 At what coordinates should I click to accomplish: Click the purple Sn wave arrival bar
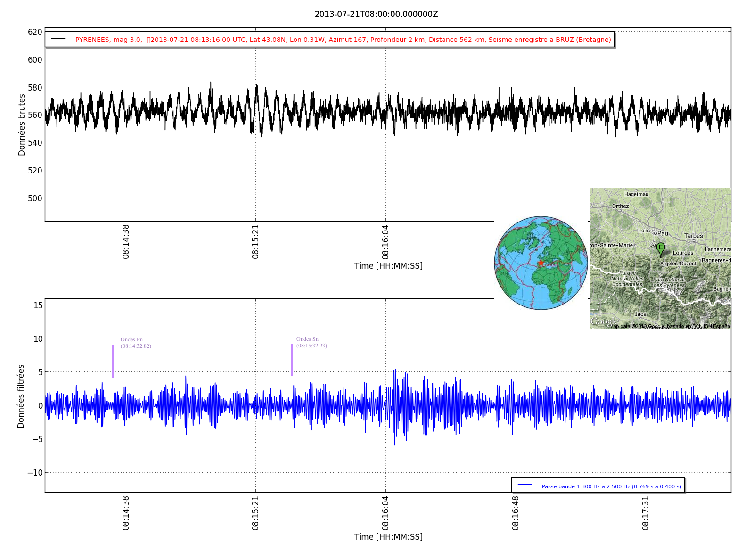292,360
